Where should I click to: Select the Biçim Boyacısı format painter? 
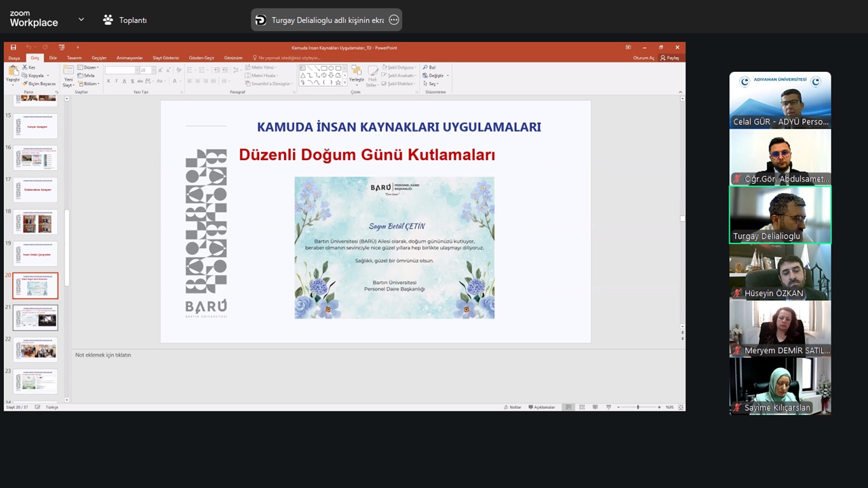coord(41,84)
